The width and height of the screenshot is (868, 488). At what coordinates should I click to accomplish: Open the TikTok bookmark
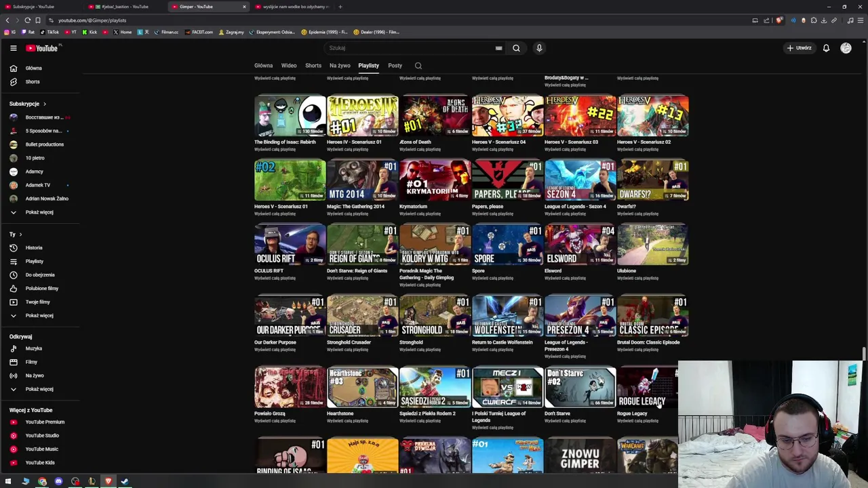50,32
